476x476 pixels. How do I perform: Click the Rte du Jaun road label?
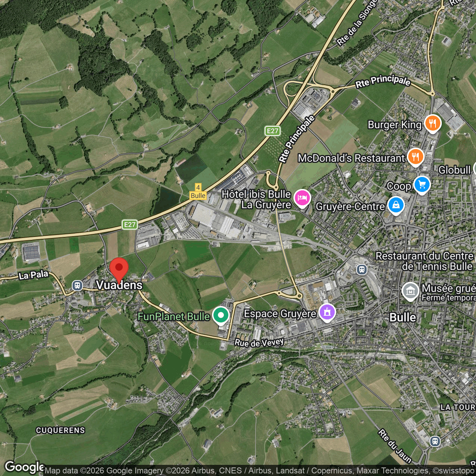[x=395, y=446]
